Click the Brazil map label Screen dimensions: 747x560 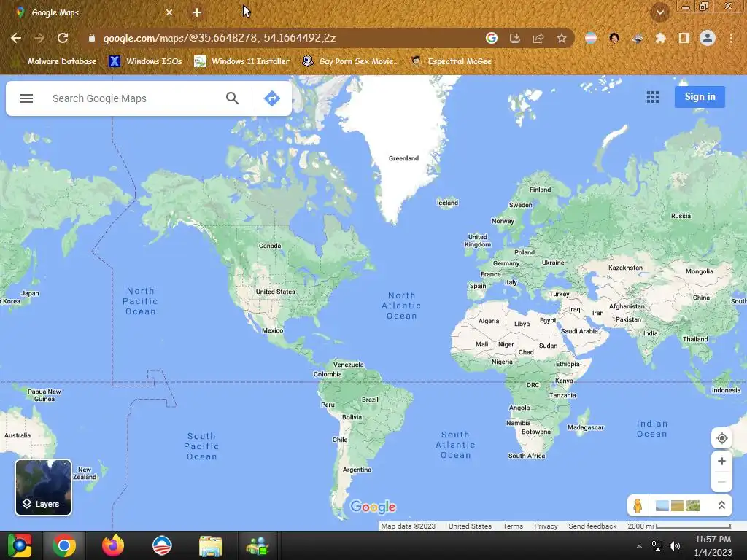click(370, 400)
